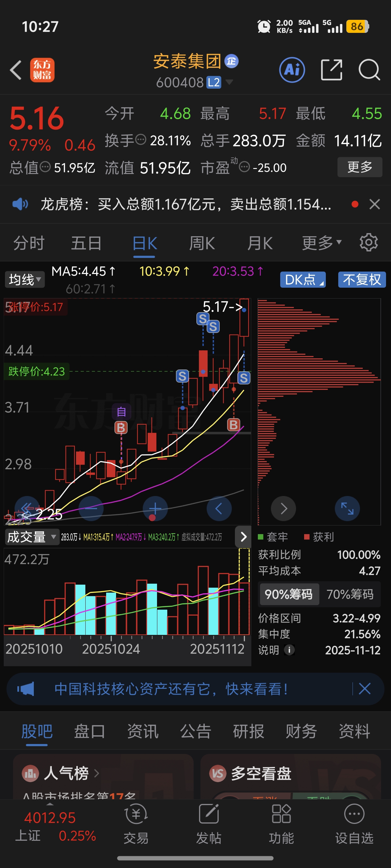Open 龙虎榜 news ticker text
The height and width of the screenshot is (868, 391).
point(186,204)
